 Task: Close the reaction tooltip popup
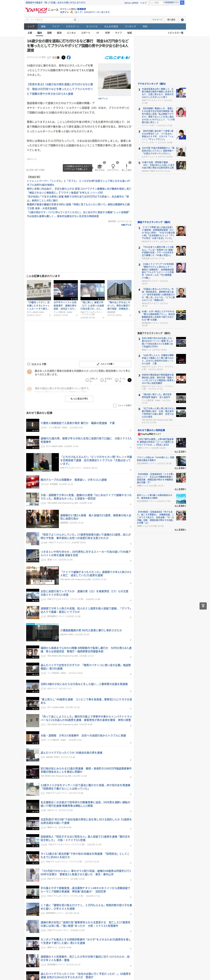[x=91, y=165]
